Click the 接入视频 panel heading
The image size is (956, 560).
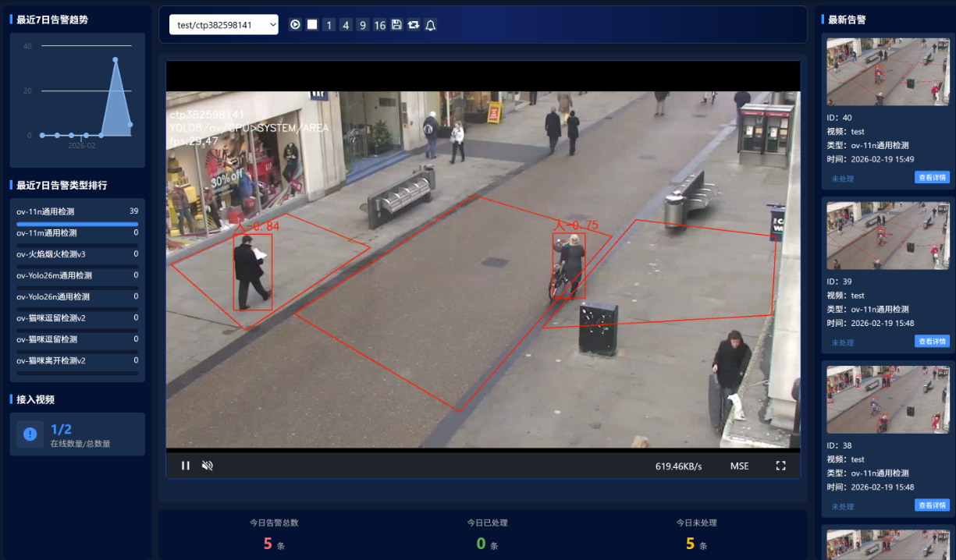tap(35, 399)
